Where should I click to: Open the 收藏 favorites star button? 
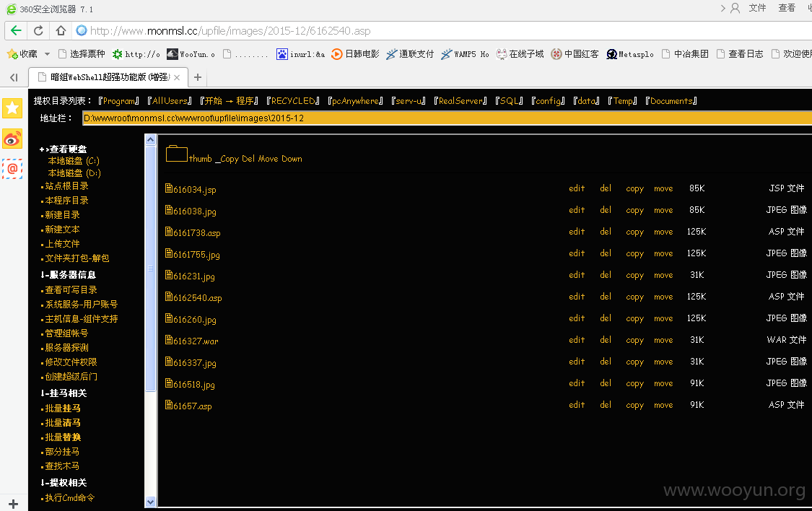[22, 54]
